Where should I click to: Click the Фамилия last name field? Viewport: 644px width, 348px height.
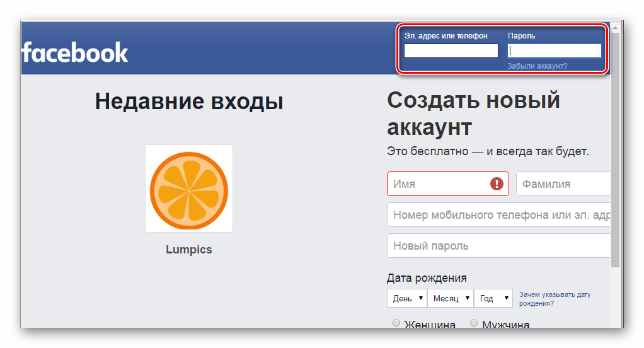coord(563,183)
